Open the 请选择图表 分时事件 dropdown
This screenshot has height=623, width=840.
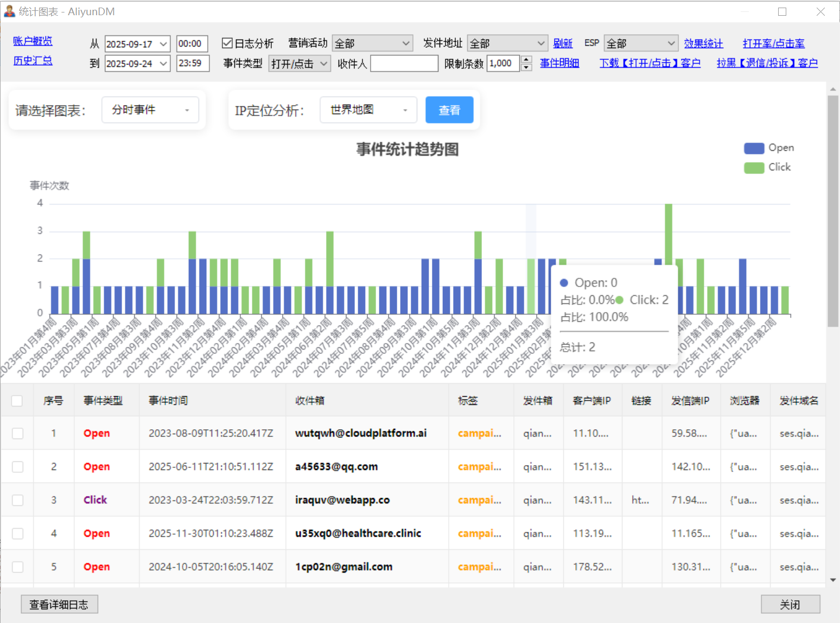pos(150,110)
